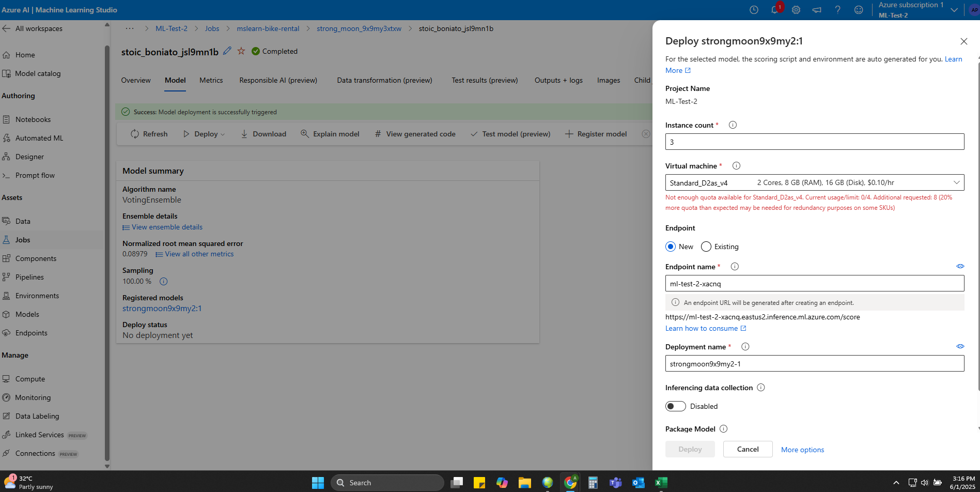Open the help question mark icon
The height and width of the screenshot is (492, 980).
[837, 10]
